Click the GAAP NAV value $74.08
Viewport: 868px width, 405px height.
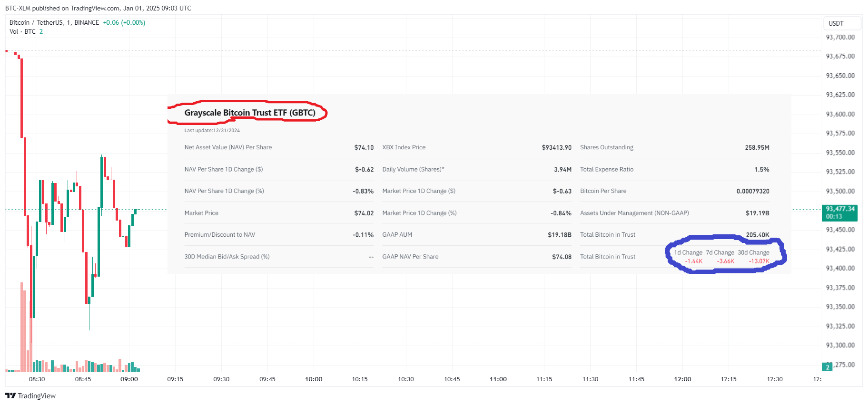click(562, 257)
